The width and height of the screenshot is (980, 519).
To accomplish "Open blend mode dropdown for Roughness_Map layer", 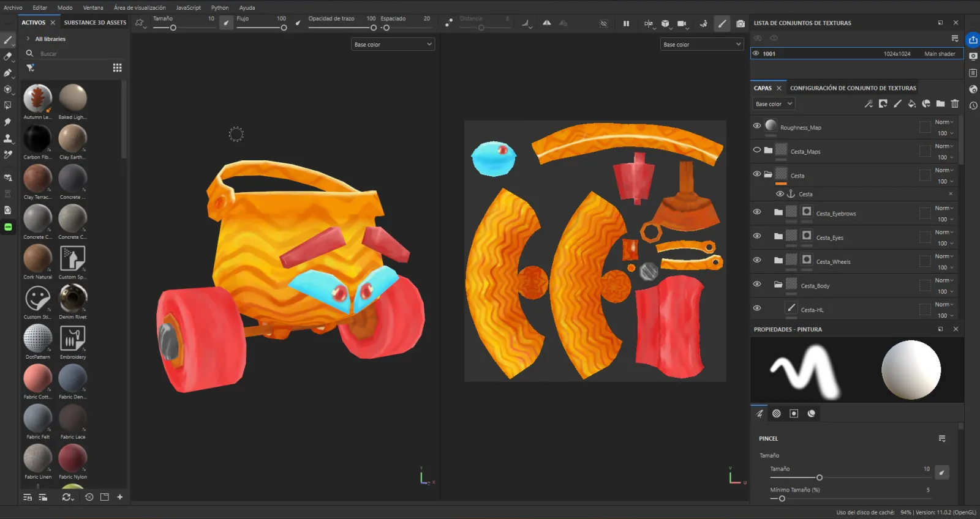I will 944,122.
